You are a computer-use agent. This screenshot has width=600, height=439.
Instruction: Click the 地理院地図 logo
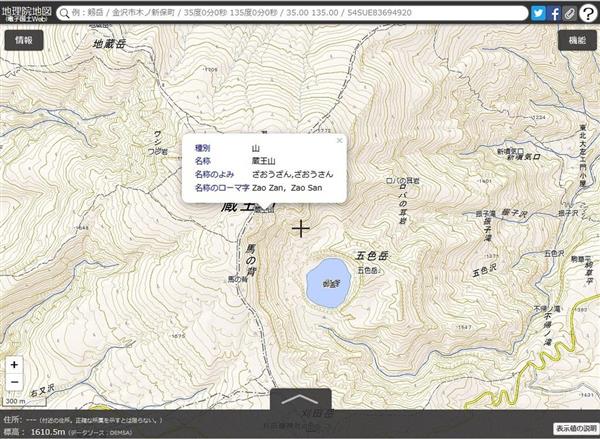click(26, 13)
